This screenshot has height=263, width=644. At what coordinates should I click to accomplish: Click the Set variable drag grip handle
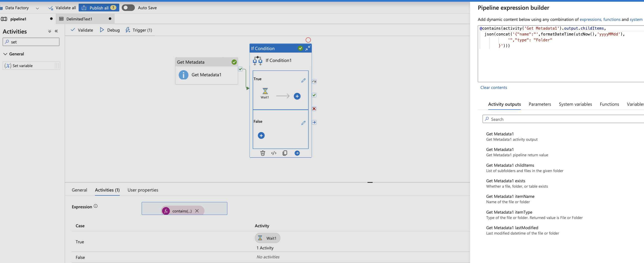[57, 66]
